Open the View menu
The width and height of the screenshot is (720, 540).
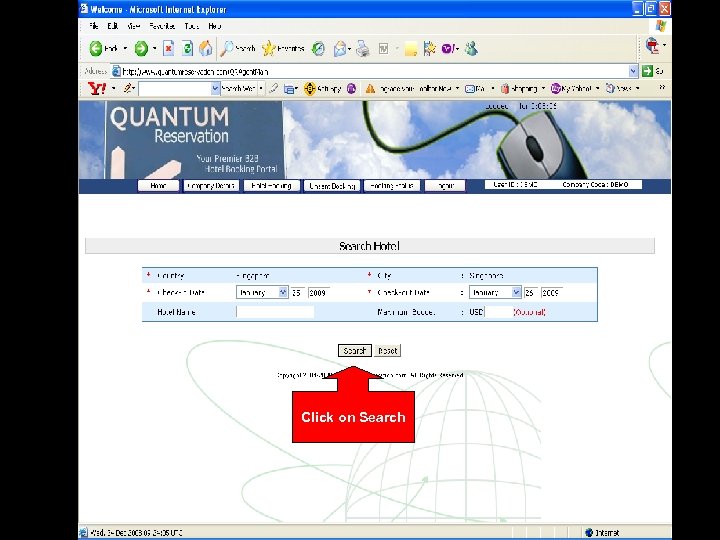pyautogui.click(x=133, y=26)
